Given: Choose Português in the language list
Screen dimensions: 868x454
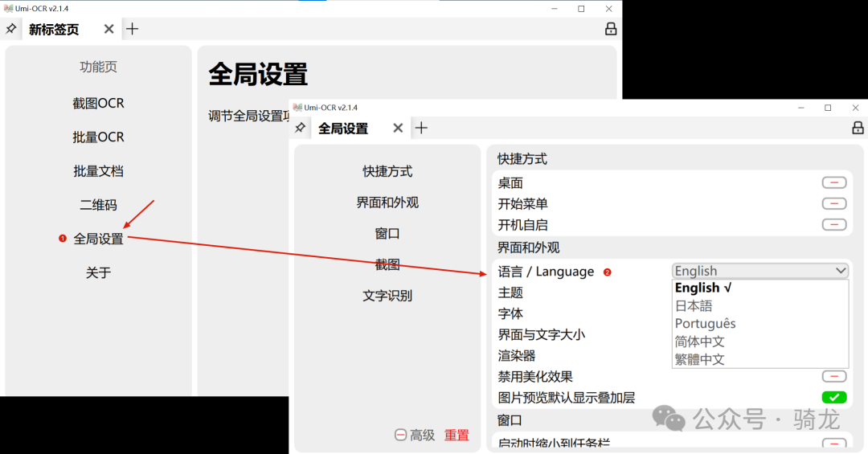Looking at the screenshot, I should tap(760, 323).
